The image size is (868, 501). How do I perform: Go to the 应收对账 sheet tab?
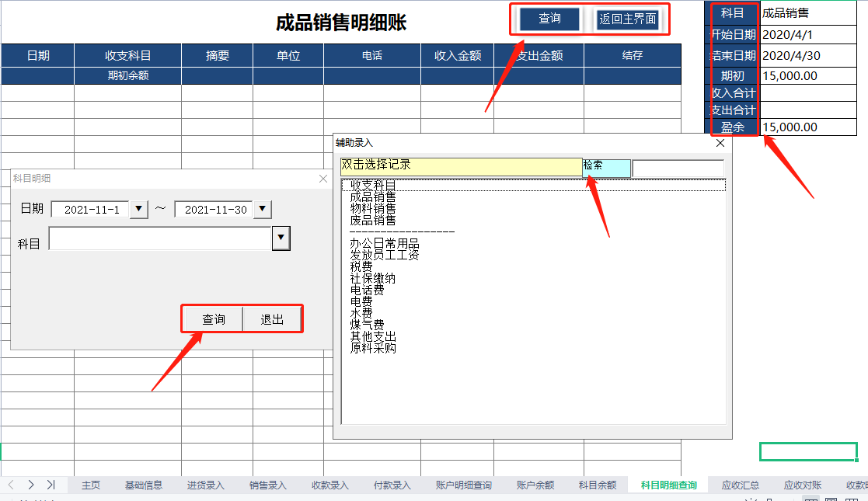click(x=803, y=485)
